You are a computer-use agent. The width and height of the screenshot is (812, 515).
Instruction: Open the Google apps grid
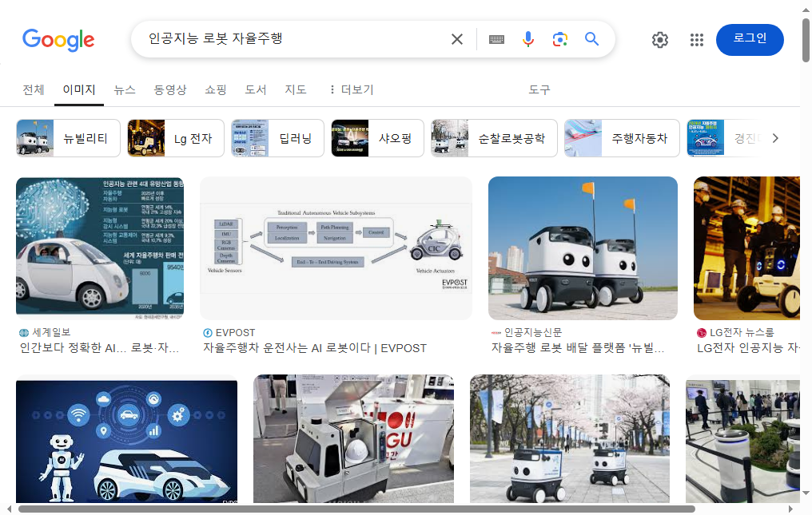[697, 40]
